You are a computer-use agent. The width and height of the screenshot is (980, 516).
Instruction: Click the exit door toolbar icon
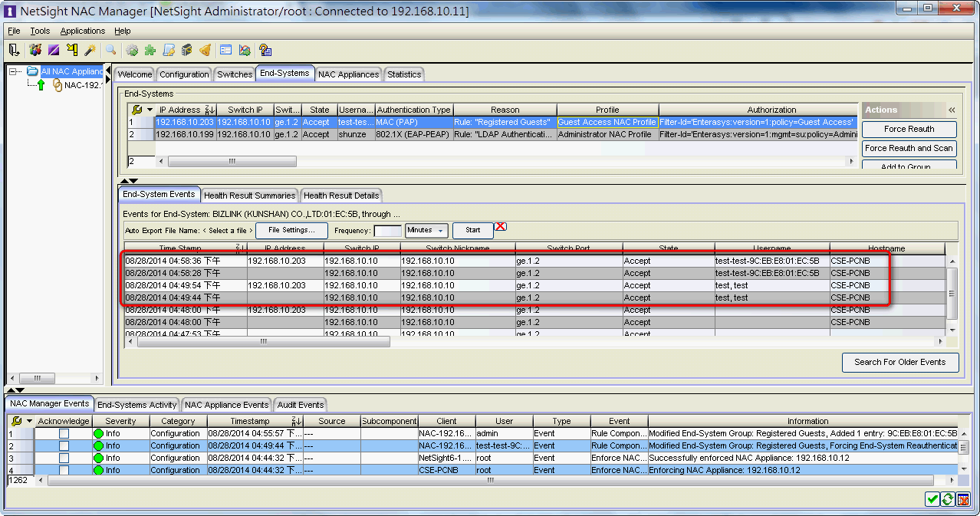14,50
